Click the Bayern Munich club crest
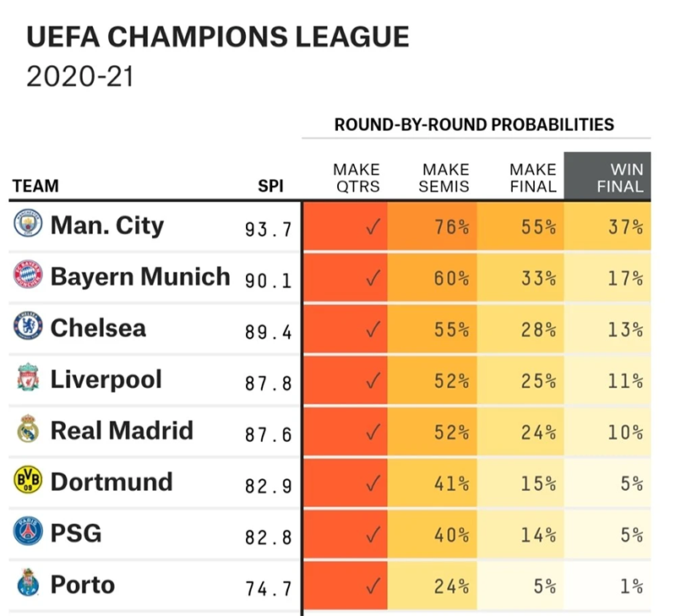This screenshot has height=616, width=676. 28,274
